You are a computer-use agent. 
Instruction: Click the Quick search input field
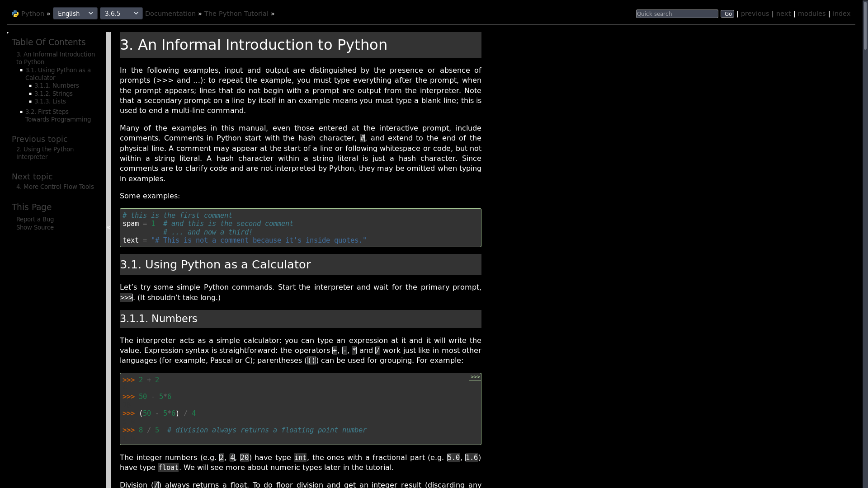(676, 14)
